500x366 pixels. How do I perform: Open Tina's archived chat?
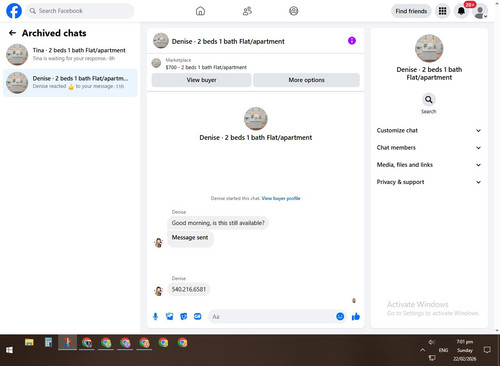click(70, 54)
